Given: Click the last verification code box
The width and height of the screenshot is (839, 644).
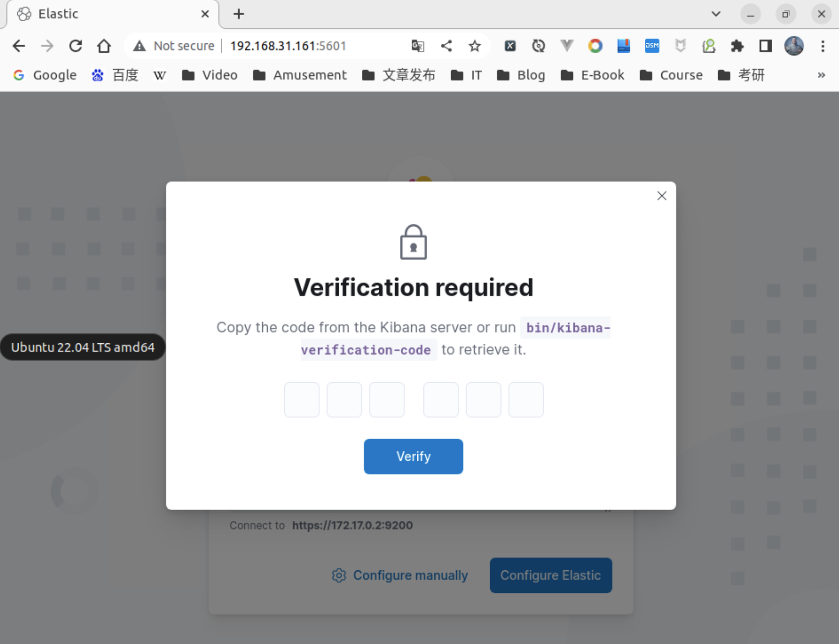Looking at the screenshot, I should click(526, 400).
